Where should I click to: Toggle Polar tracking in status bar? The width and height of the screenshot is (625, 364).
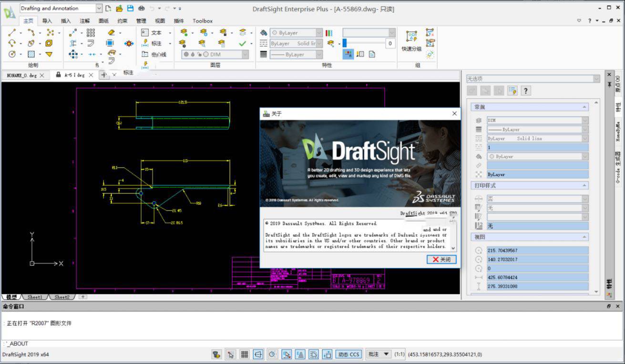coord(272,354)
